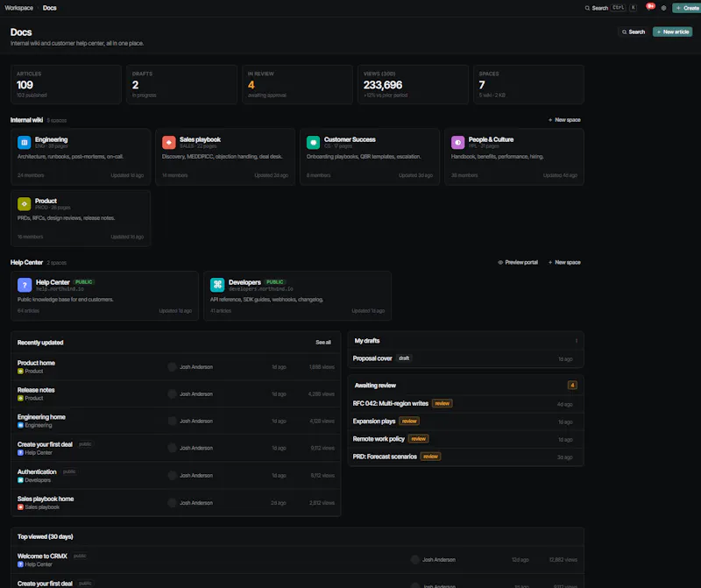Open the People & Culture space title
701x588 pixels.
(x=491, y=139)
